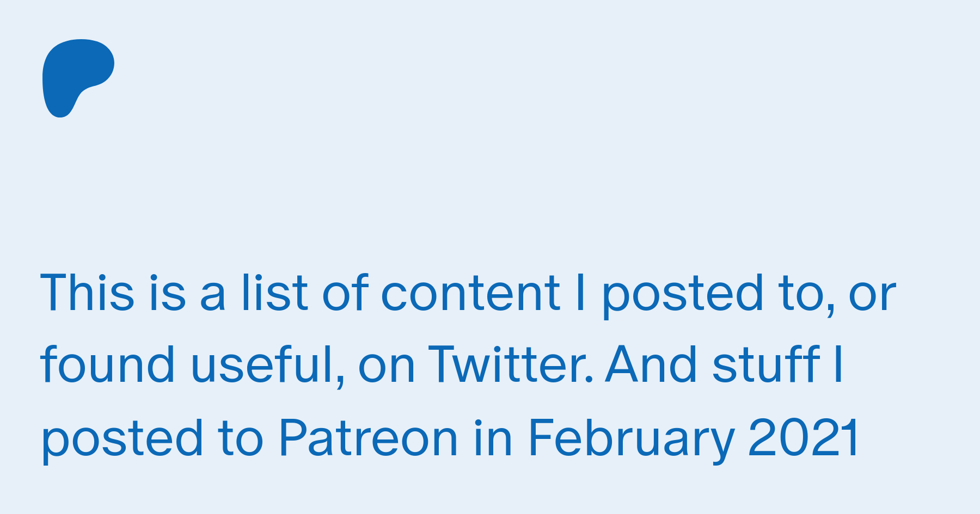Select the word "useful," in the text
The height and width of the screenshot is (514, 980).
coord(268,366)
